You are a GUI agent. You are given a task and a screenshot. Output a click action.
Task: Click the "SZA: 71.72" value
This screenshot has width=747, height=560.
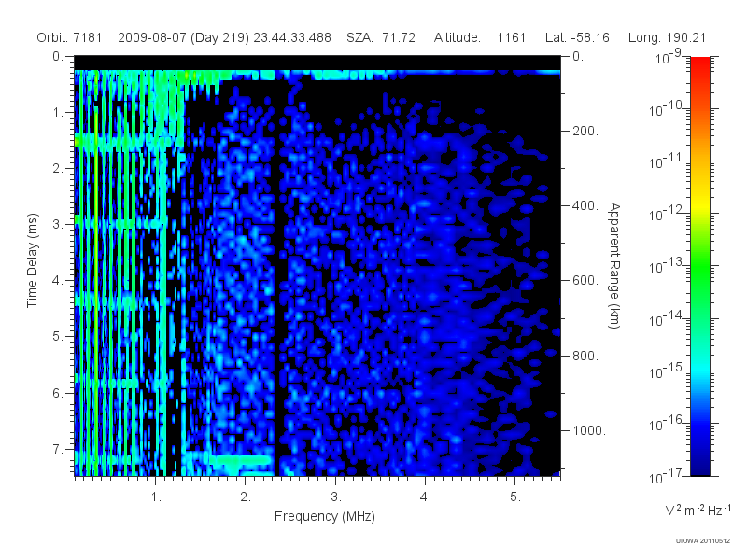coord(381,37)
